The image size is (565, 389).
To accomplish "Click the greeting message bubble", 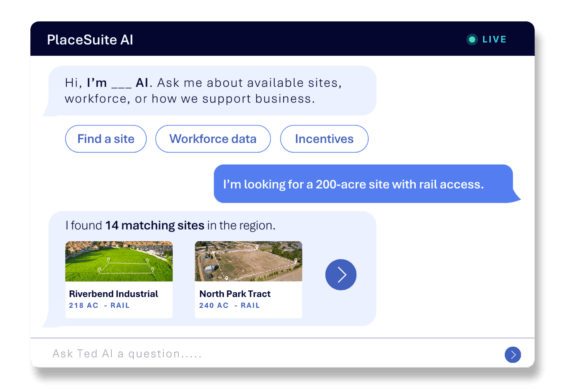I will click(210, 91).
